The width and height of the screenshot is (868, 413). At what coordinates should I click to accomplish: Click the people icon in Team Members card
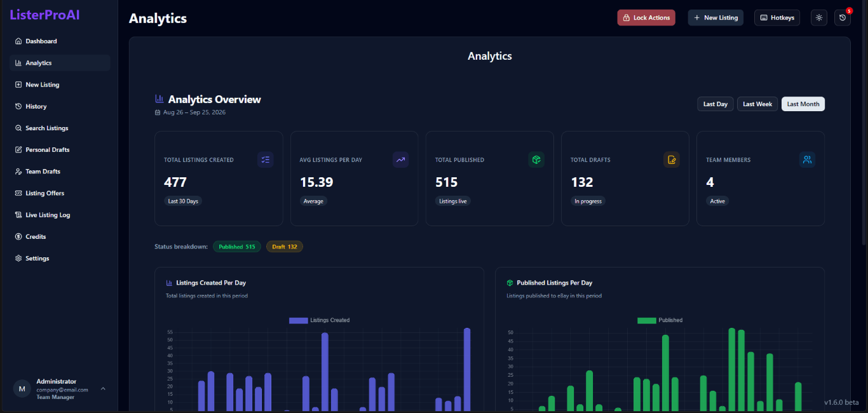(x=807, y=160)
